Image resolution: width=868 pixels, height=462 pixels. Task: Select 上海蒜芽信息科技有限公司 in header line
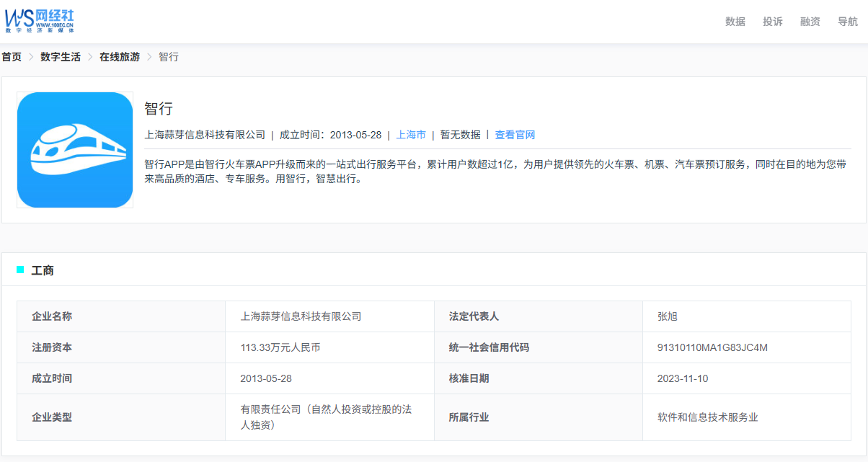(x=205, y=135)
